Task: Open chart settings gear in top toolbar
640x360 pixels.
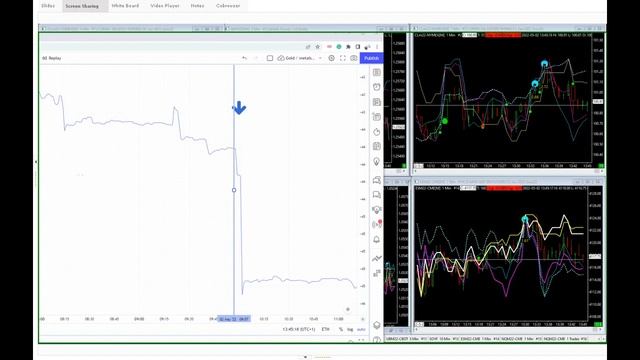Action: coord(331,58)
